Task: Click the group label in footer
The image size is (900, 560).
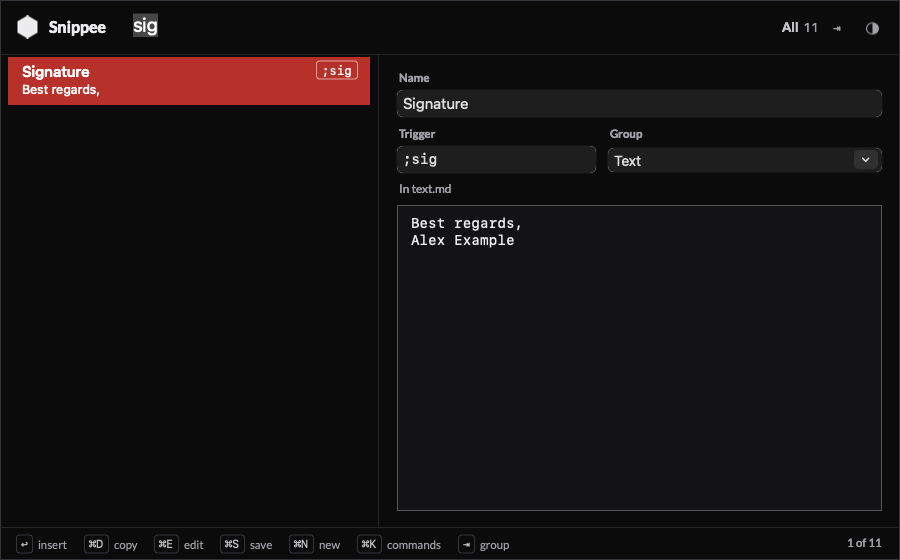Action: click(x=494, y=545)
